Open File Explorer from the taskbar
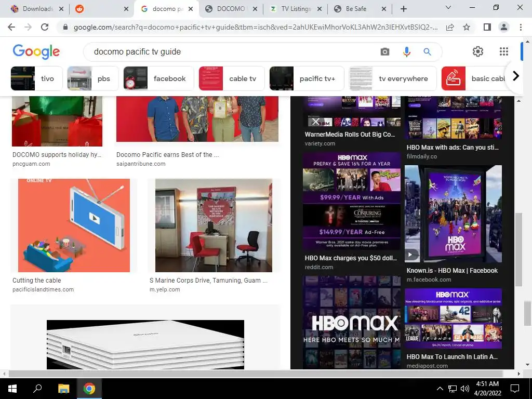Screen dimensions: 532x399 click(63, 389)
